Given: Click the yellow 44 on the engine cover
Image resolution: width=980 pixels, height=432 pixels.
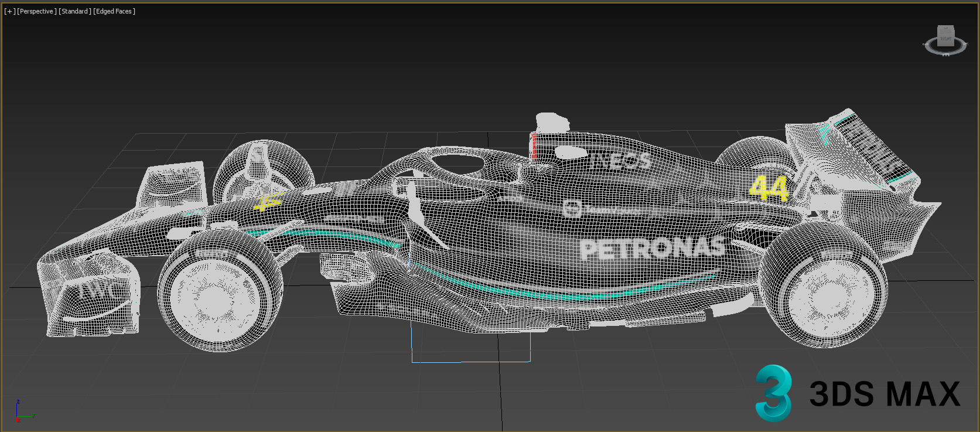Looking at the screenshot, I should pos(769,188).
